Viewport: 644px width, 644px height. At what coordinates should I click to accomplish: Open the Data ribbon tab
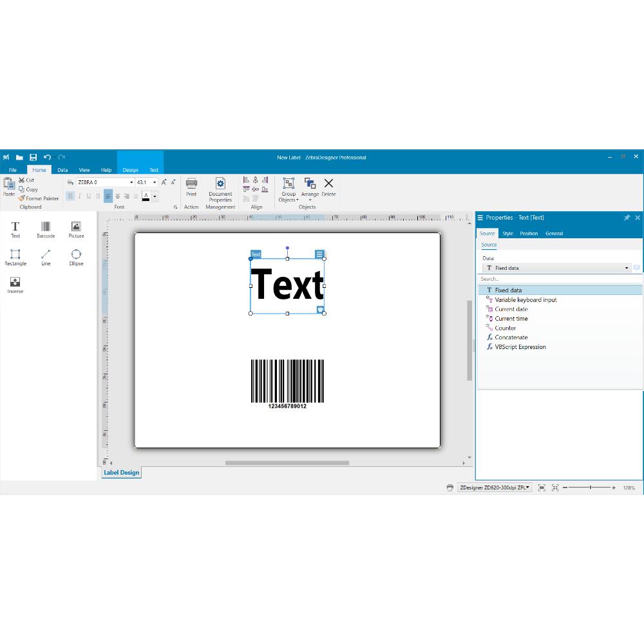click(x=62, y=170)
